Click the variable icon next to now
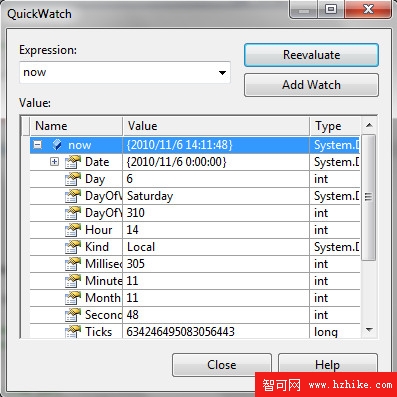Screen dimensions: 397x397 57,145
